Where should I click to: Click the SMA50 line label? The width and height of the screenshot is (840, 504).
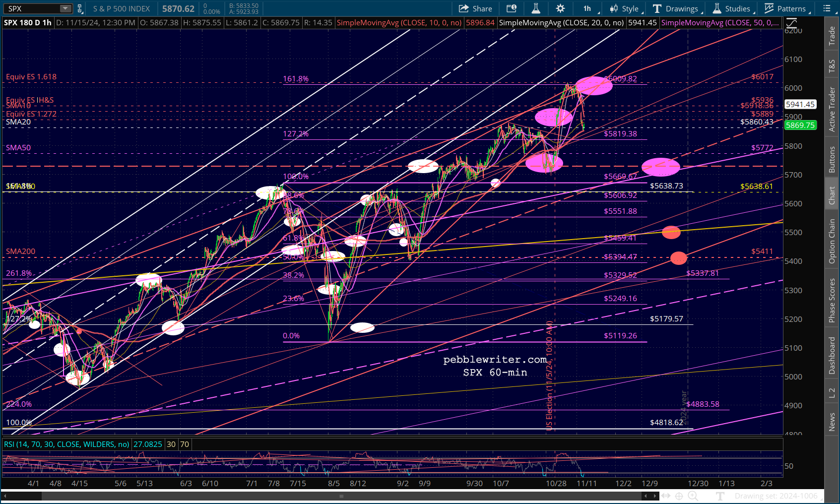18,148
